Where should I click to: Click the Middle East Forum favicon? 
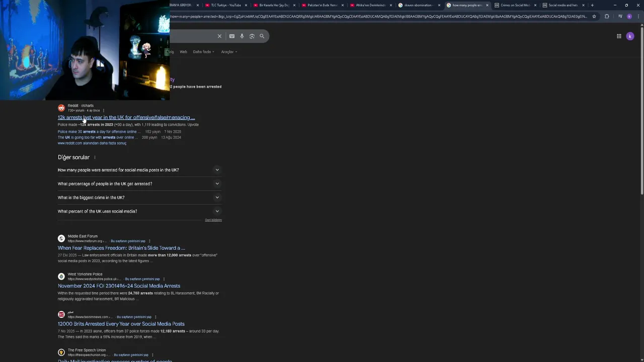61,238
